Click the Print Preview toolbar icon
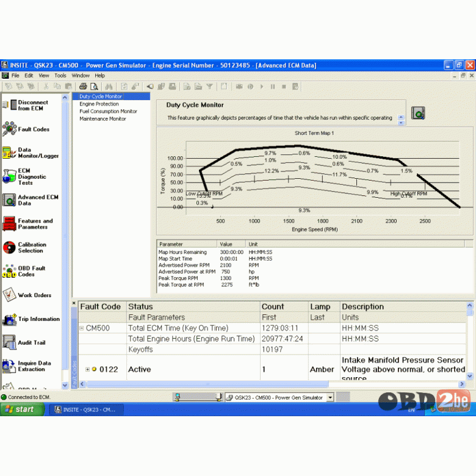The image size is (476, 476). pyautogui.click(x=94, y=87)
